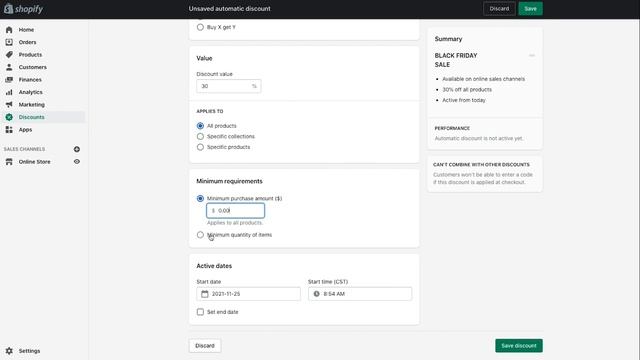Click the Save discount button
The height and width of the screenshot is (360, 640).
pyautogui.click(x=519, y=346)
